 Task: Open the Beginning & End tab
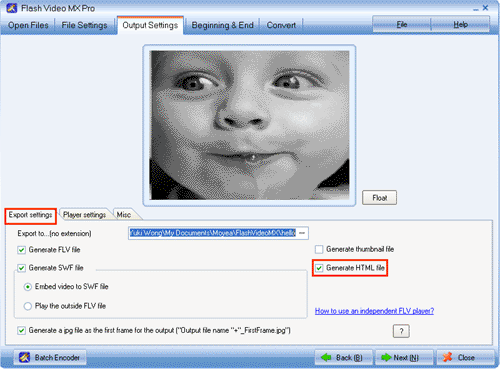click(222, 25)
